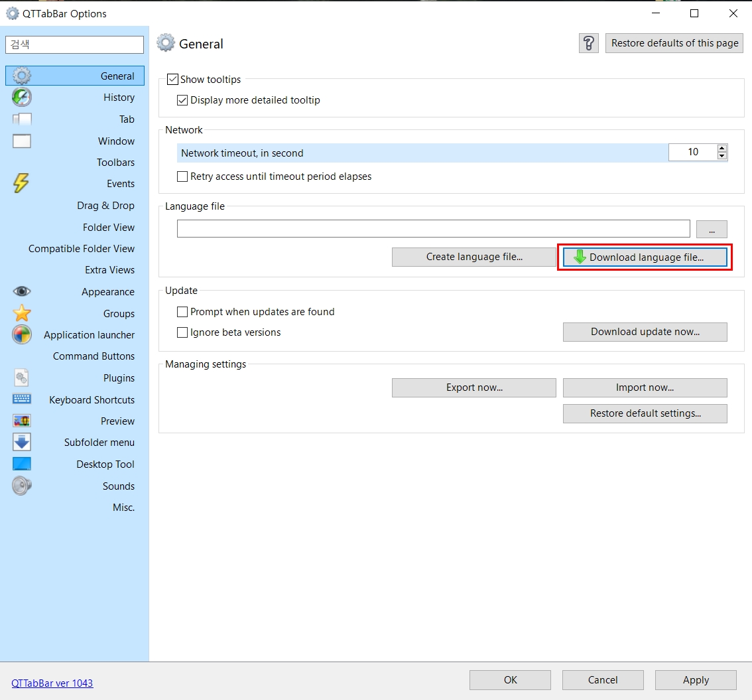Increase the network timeout with up arrow
752x700 pixels.
coord(721,148)
